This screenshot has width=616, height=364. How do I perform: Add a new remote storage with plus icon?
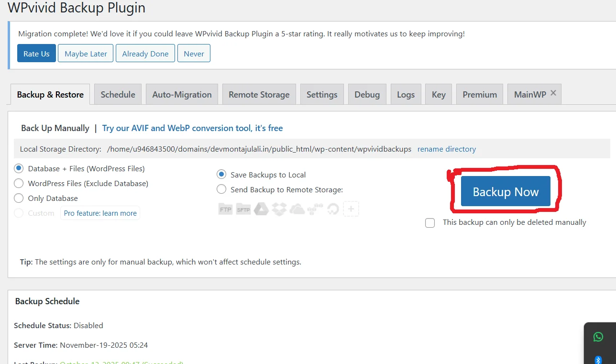351,209
